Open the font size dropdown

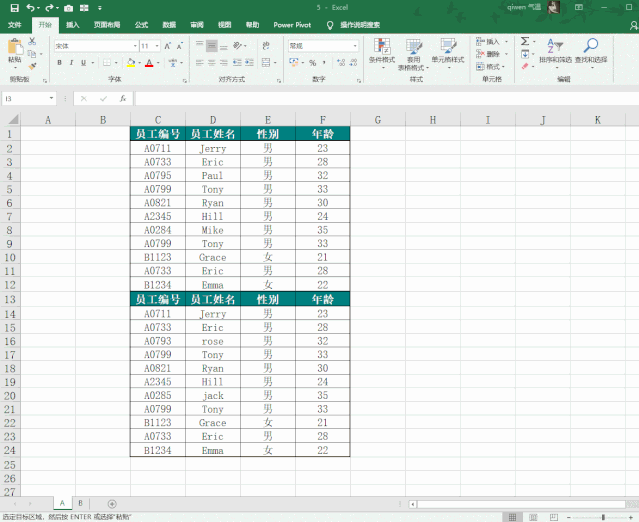point(157,46)
